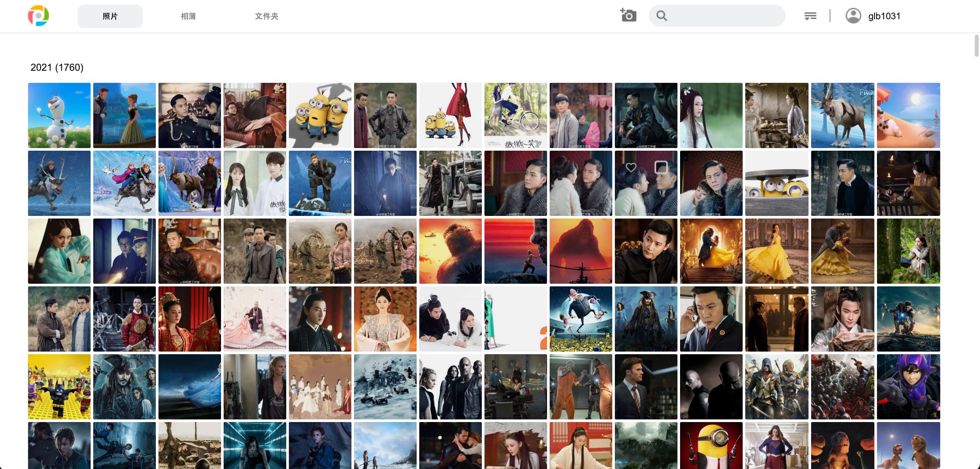
Task: Click the app logo icon
Action: click(x=38, y=16)
